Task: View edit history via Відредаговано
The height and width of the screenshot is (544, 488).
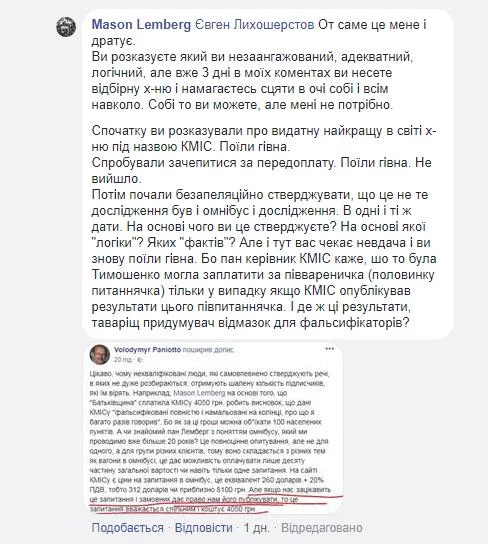Action: click(322, 528)
